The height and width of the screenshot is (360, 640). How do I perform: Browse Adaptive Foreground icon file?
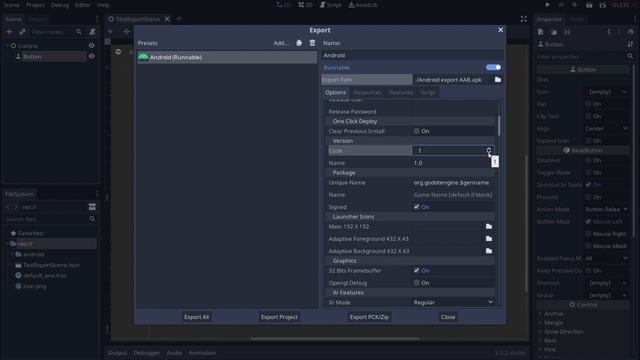[x=489, y=239]
